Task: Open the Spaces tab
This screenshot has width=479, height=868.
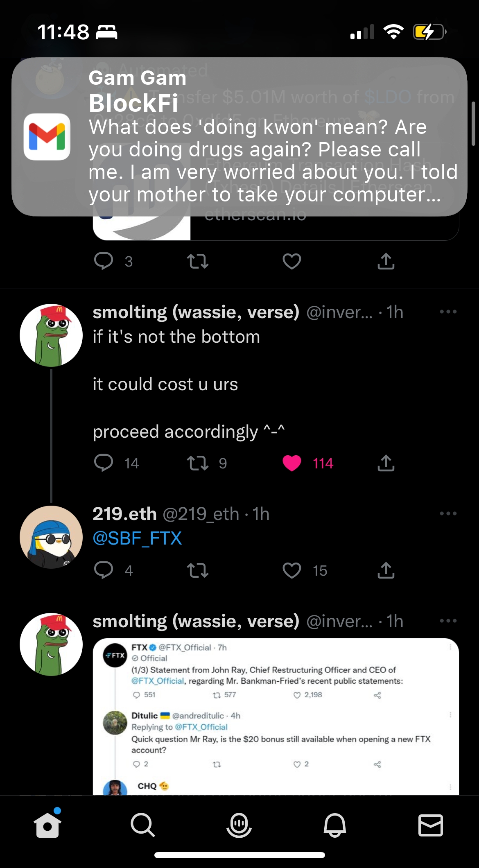Action: pos(239,825)
